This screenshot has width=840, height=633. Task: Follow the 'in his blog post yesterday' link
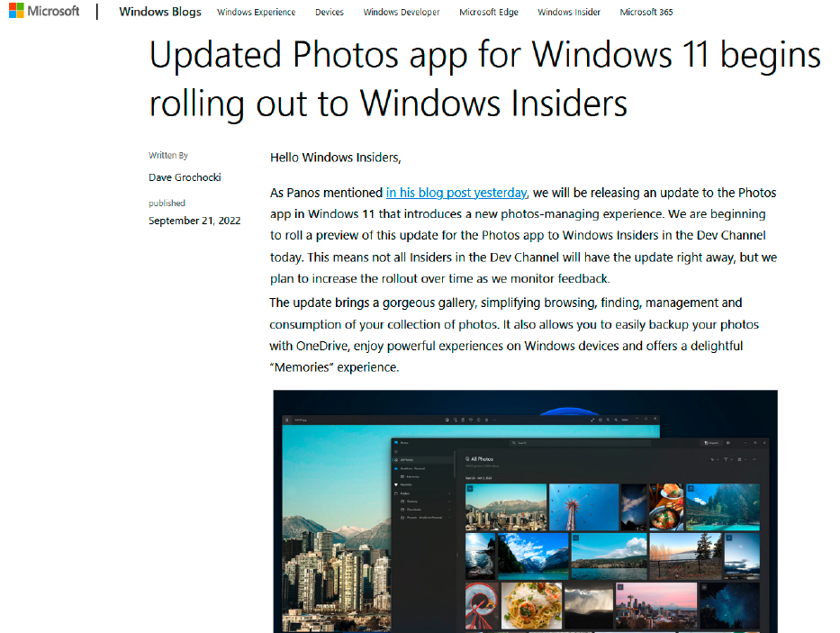point(456,193)
